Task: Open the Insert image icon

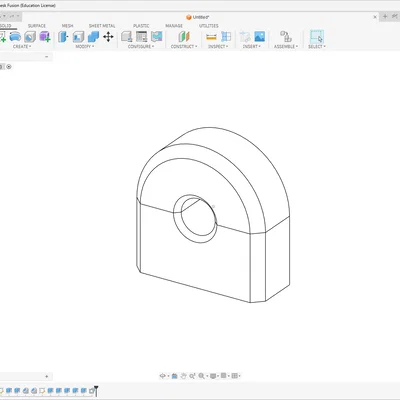Action: pos(259,37)
